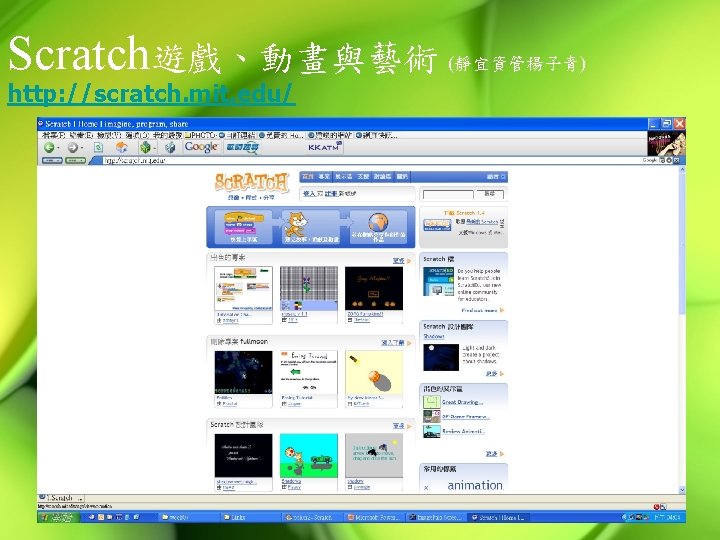This screenshot has height=540, width=720.
Task: Click the Scratch site search text field
Action: coord(448,194)
